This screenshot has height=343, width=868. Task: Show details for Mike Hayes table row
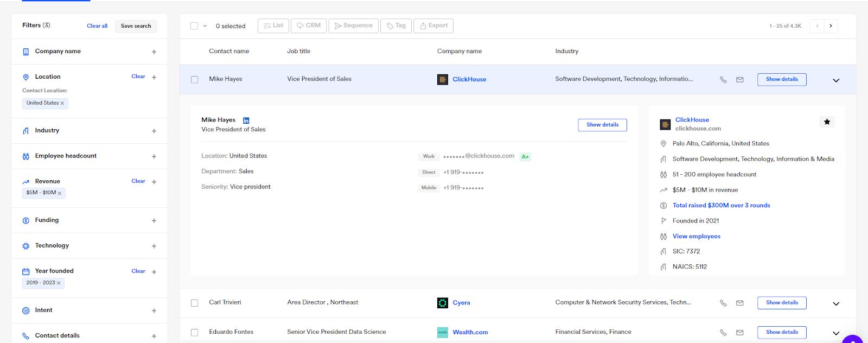click(x=782, y=79)
